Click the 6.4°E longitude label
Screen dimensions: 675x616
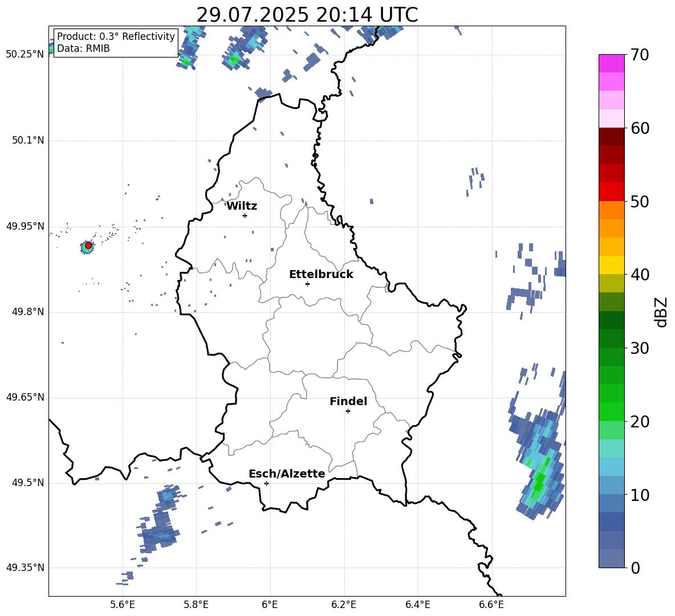click(x=417, y=605)
